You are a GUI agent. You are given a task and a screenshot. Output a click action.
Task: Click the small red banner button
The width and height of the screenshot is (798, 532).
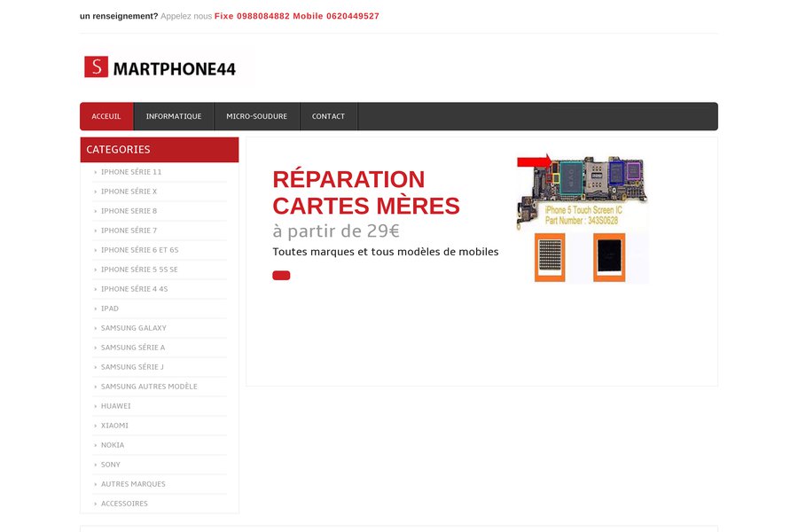(281, 276)
